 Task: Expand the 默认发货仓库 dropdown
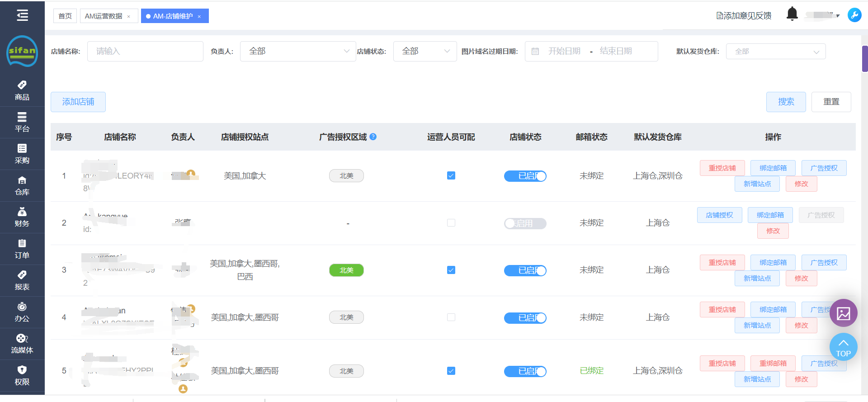[775, 52]
